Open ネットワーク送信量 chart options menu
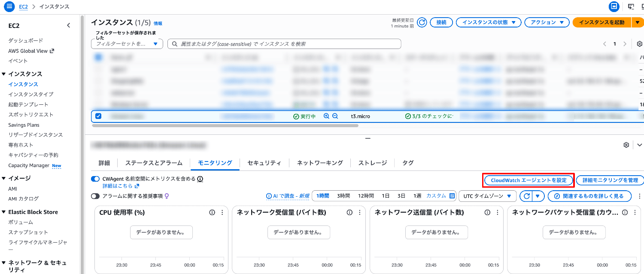Viewport: 644px width, 274px height. [498, 212]
